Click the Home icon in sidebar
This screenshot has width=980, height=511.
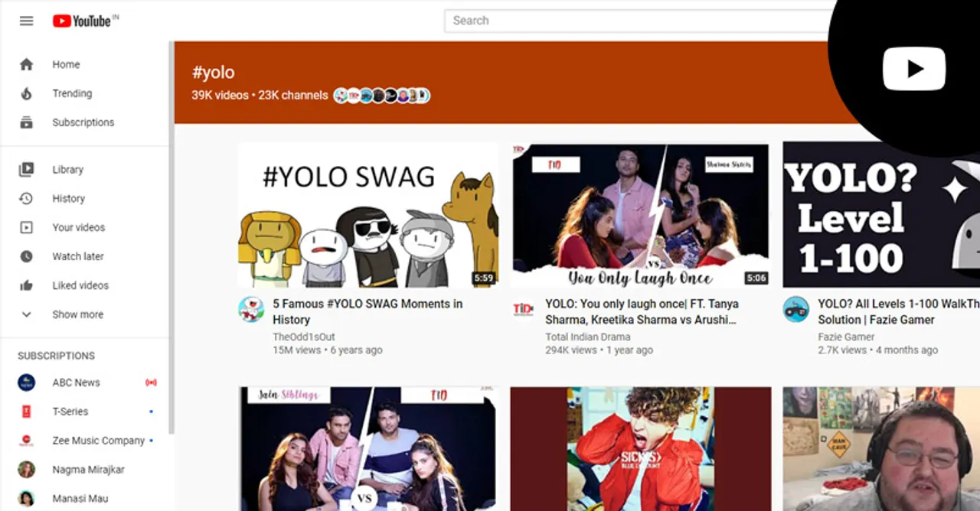pyautogui.click(x=26, y=64)
